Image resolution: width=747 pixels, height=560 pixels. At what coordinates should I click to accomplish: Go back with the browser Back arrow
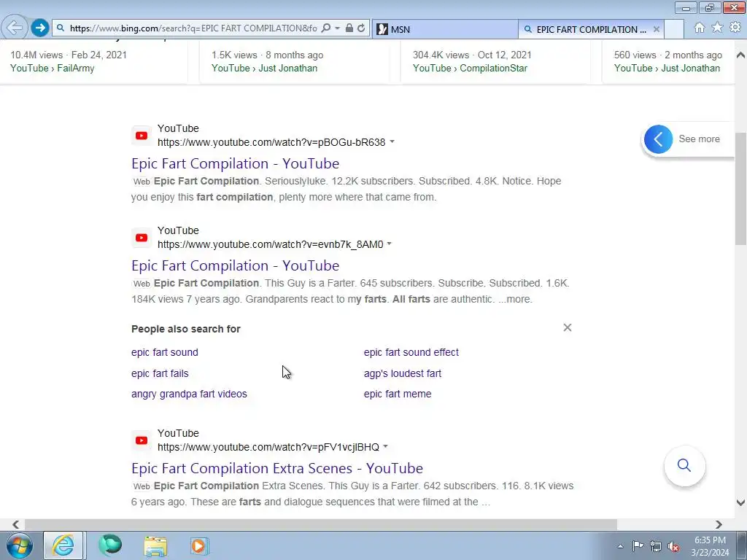click(15, 28)
